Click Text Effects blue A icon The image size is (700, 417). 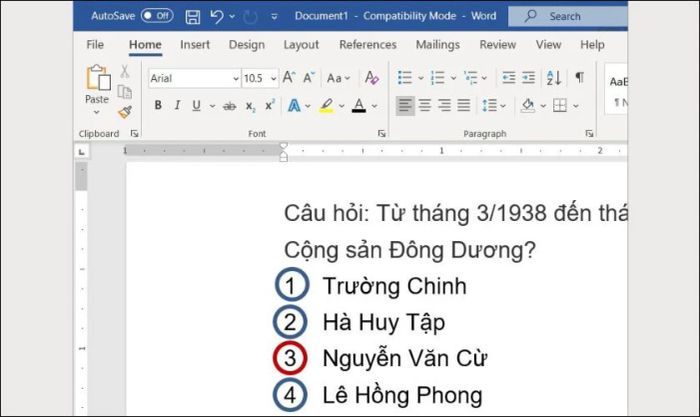pos(294,106)
